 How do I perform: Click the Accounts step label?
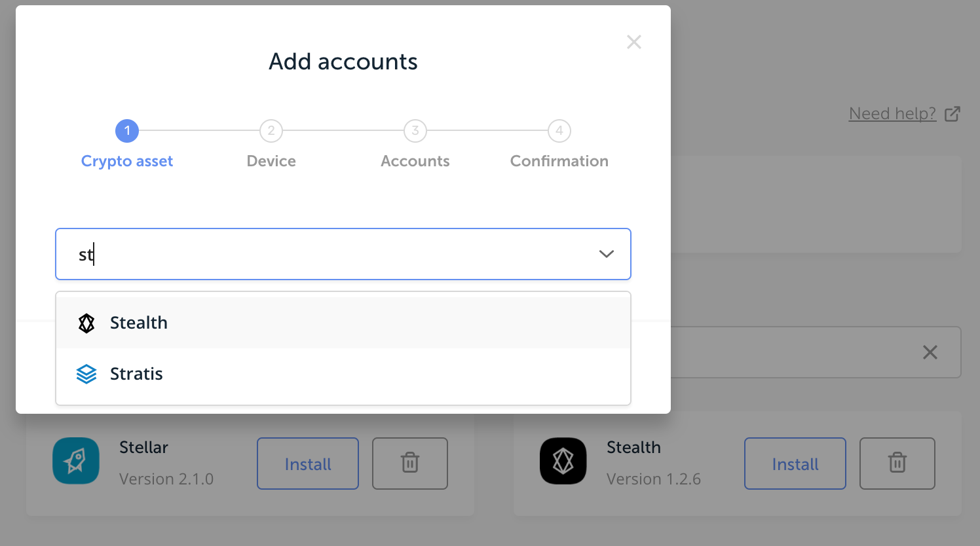tap(415, 161)
